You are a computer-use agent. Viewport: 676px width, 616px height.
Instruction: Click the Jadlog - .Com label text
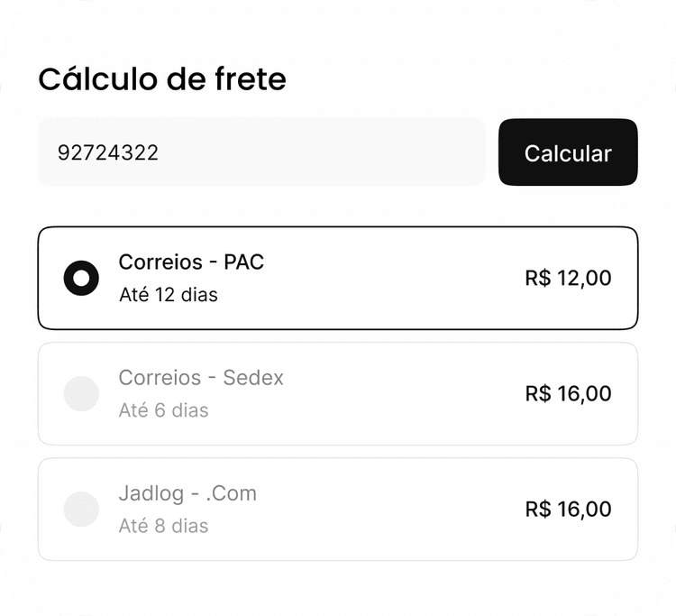tap(187, 493)
